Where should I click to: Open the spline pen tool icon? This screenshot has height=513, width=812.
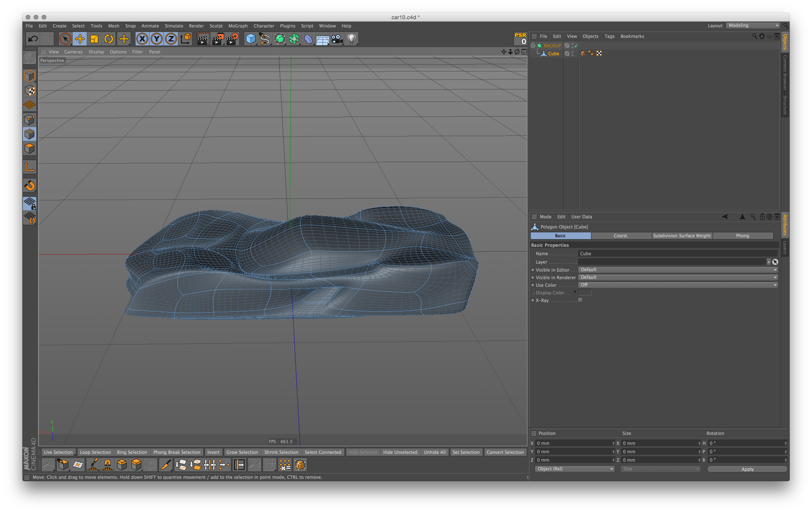265,39
